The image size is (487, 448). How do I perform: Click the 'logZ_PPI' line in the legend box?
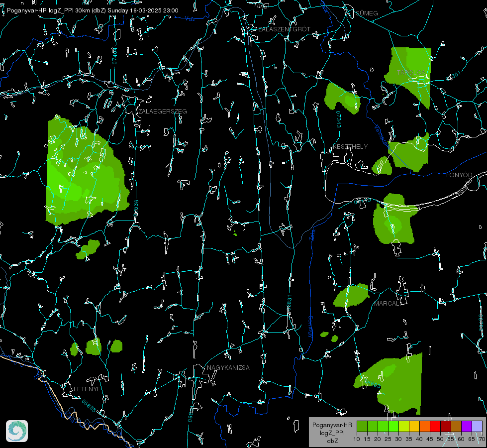(x=332, y=433)
